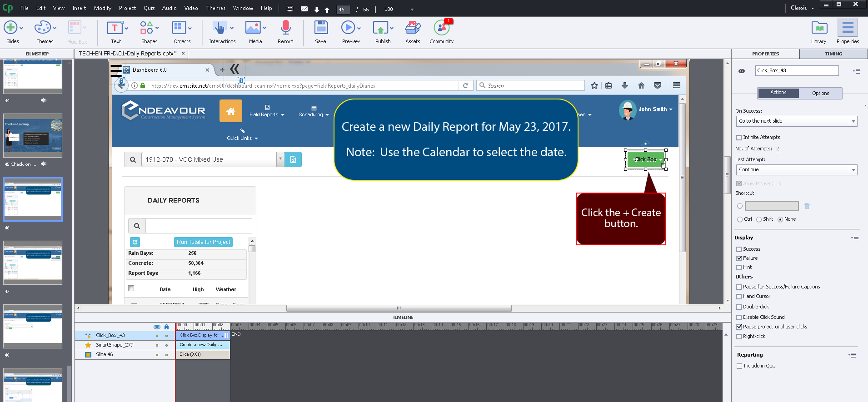Click the number of attempts value

(778, 149)
